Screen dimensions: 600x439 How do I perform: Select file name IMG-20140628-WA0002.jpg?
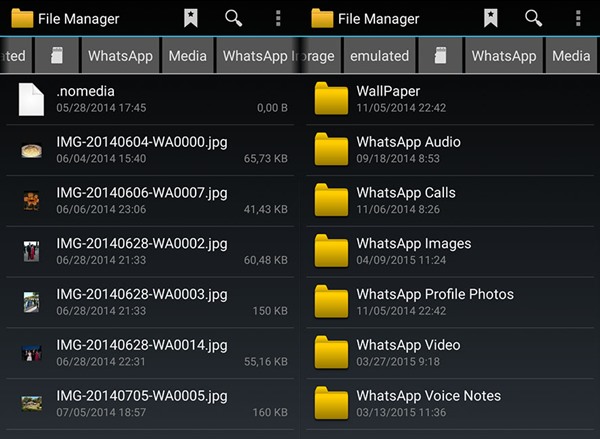tap(142, 244)
